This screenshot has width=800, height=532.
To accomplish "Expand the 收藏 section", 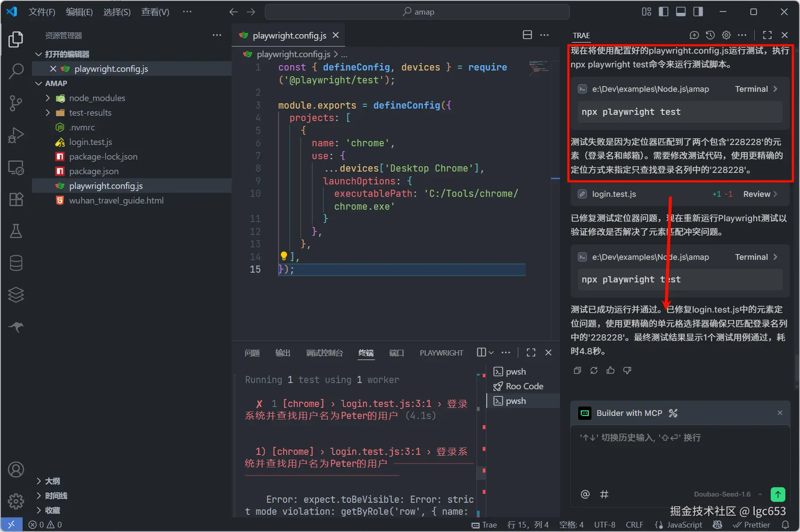I will pyautogui.click(x=39, y=510).
